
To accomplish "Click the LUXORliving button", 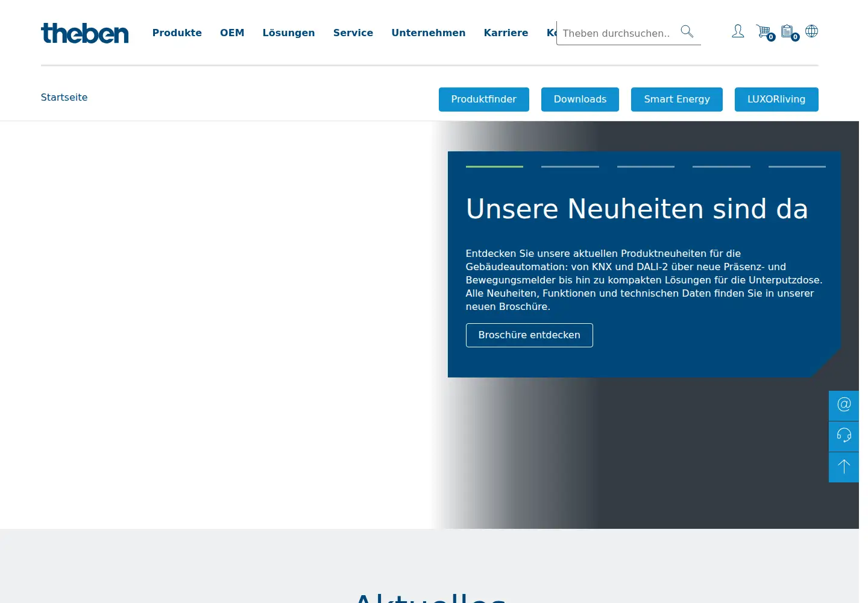I will pos(776,99).
